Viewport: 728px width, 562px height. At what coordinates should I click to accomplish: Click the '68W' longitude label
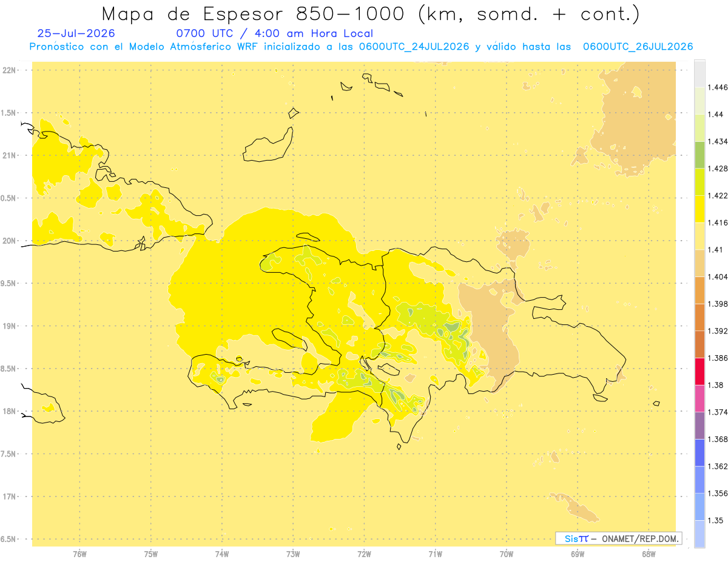[x=648, y=554]
